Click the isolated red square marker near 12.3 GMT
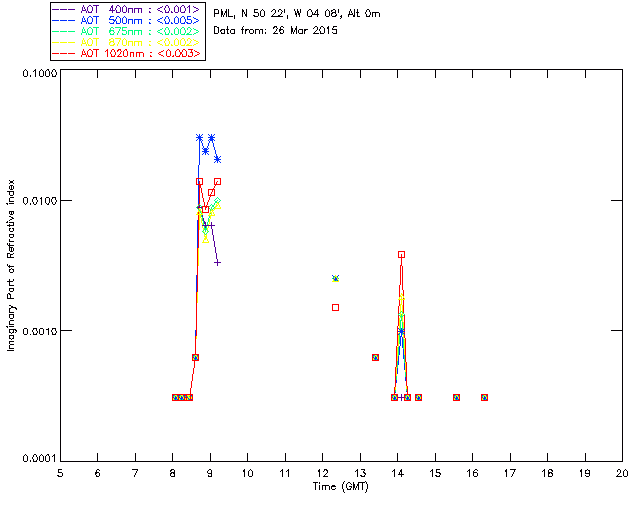The height and width of the screenshot is (512, 640). 336,307
